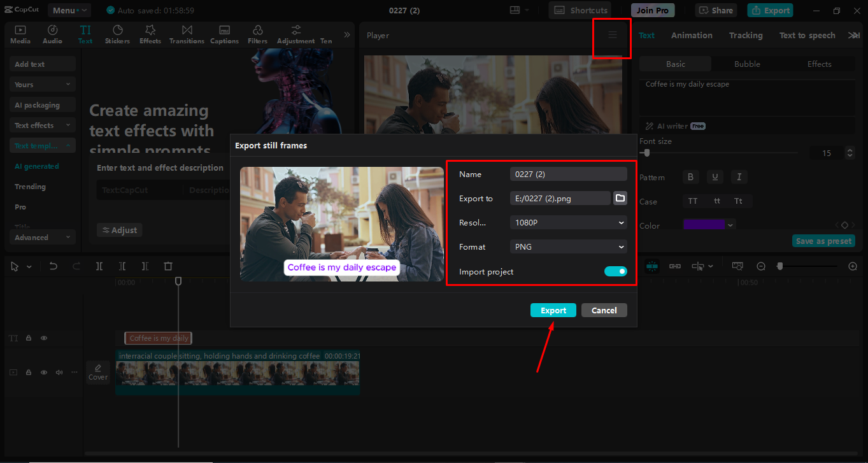Mute the video track audio
This screenshot has width=868, height=463.
tap(59, 372)
